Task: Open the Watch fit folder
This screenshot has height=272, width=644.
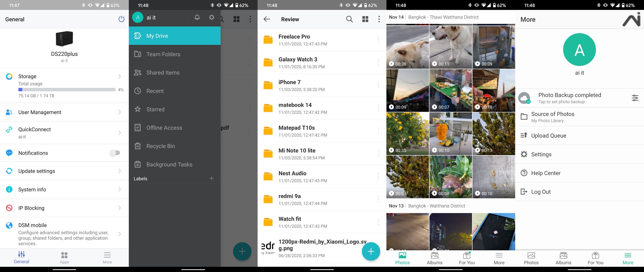Action: pos(322,222)
